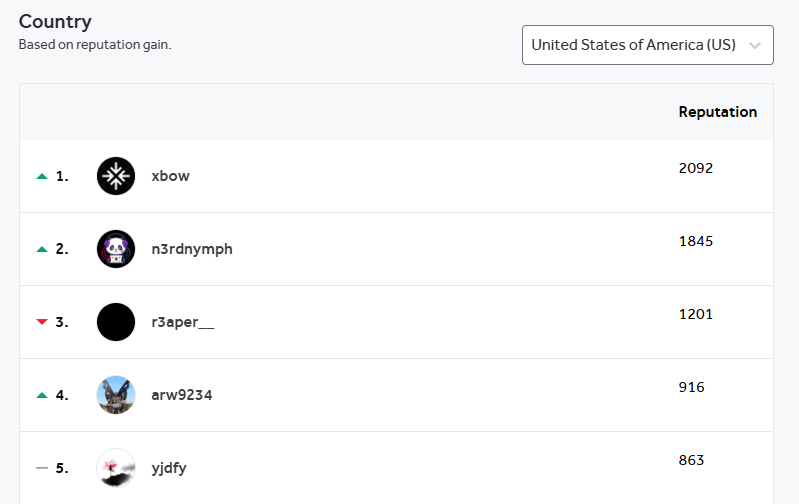Image resolution: width=799 pixels, height=504 pixels.
Task: Click red down arrow beside rank 3
Action: tap(42, 322)
